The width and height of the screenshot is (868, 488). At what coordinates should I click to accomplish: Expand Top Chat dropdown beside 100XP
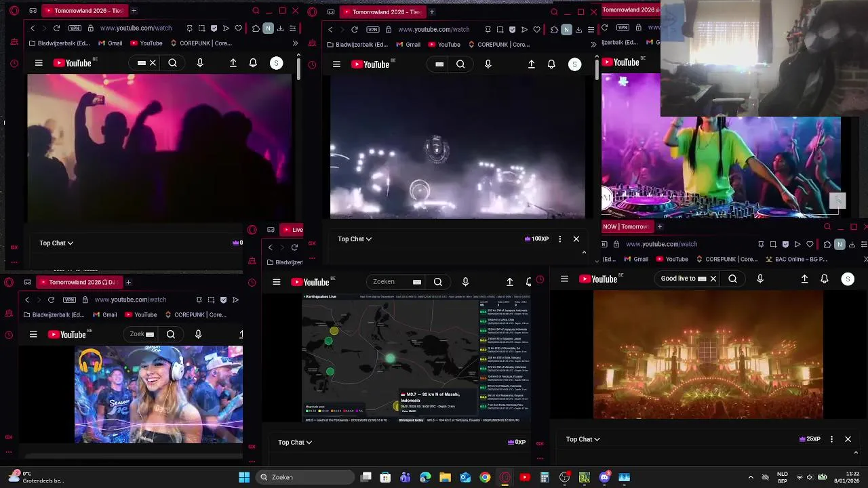[355, 239]
